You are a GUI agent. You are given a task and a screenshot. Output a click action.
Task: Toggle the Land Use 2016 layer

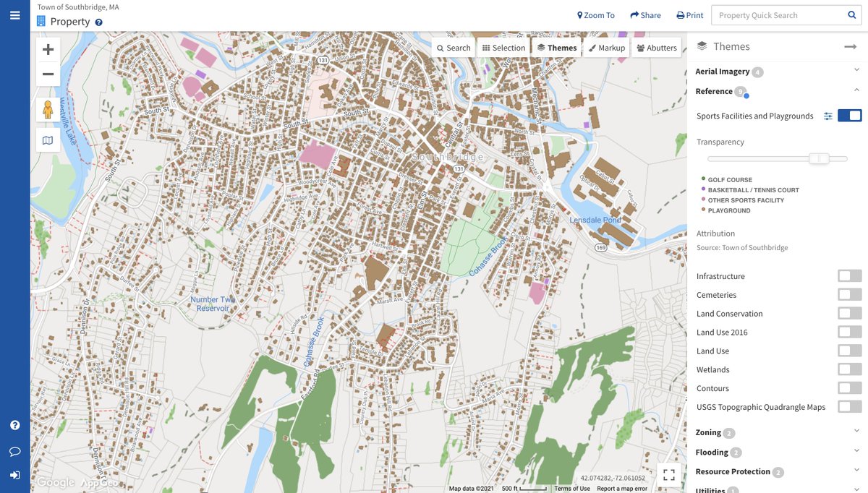point(850,333)
